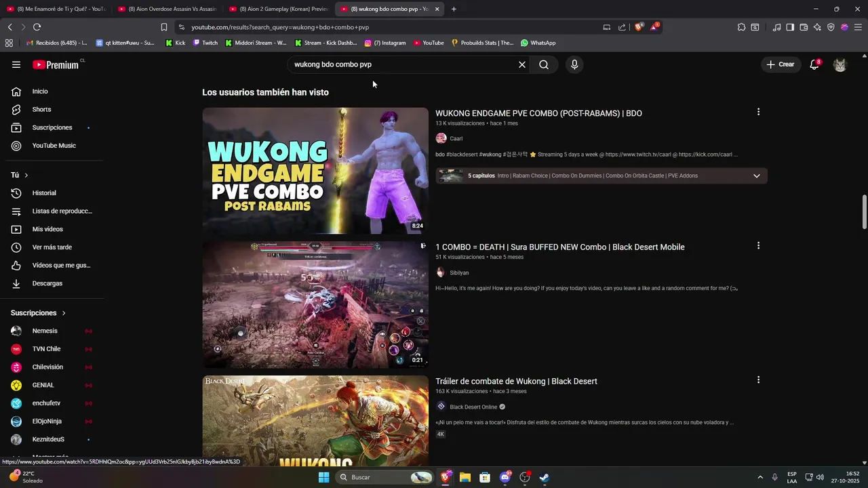Open Brave VPN shield icon
The height and width of the screenshot is (488, 868).
point(831,27)
